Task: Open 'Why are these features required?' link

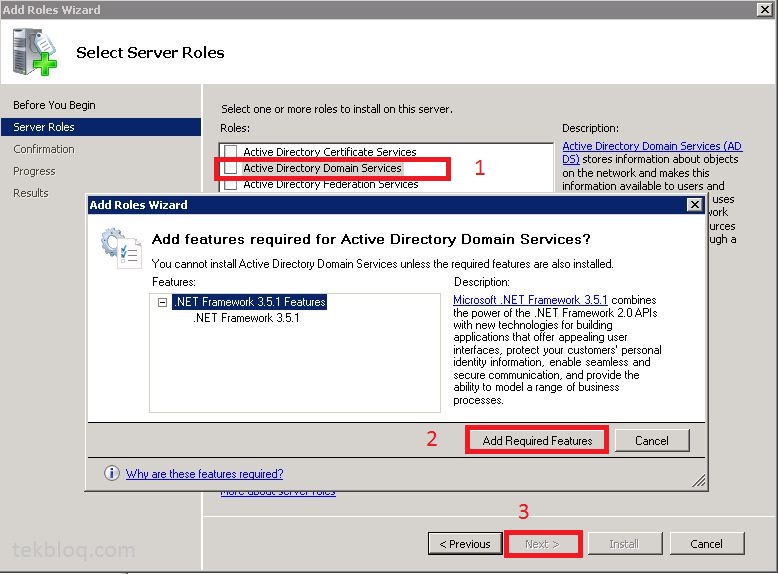Action: click(x=204, y=474)
